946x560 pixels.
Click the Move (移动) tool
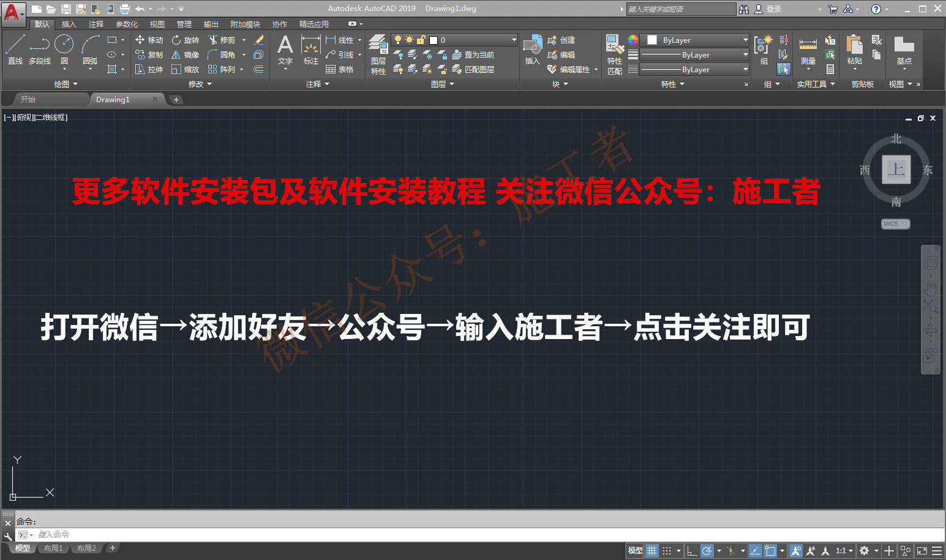(x=149, y=40)
